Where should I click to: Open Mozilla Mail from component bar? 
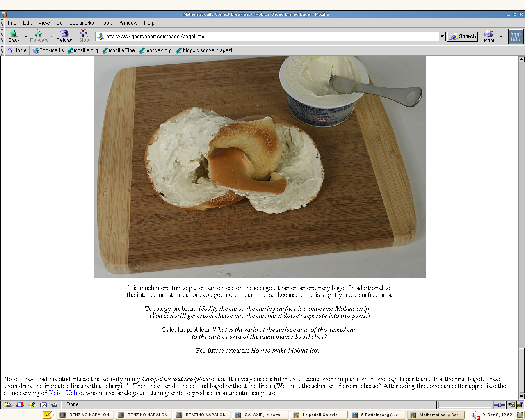point(20,405)
